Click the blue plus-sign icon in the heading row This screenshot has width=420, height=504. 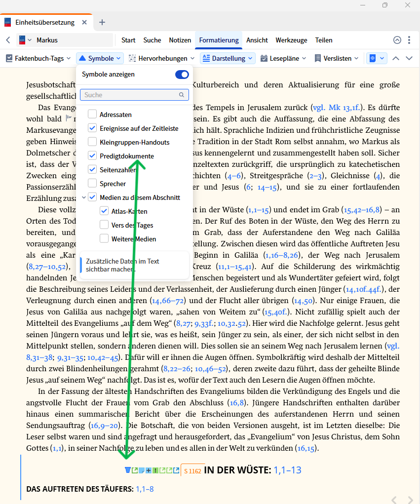click(x=149, y=470)
